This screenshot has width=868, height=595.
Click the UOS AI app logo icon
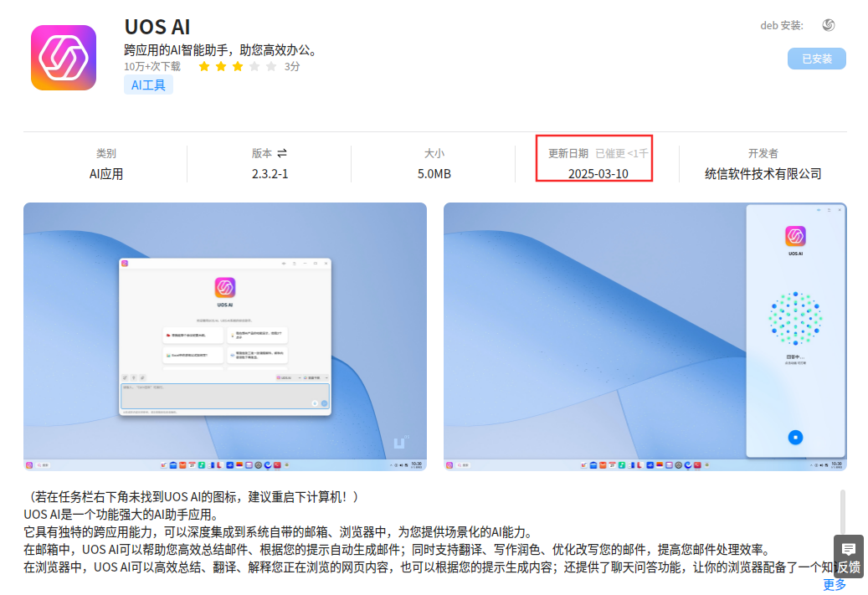(x=64, y=58)
